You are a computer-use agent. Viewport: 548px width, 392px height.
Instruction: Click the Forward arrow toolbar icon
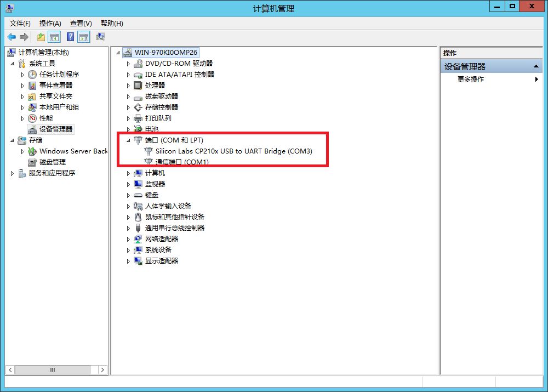(x=24, y=37)
